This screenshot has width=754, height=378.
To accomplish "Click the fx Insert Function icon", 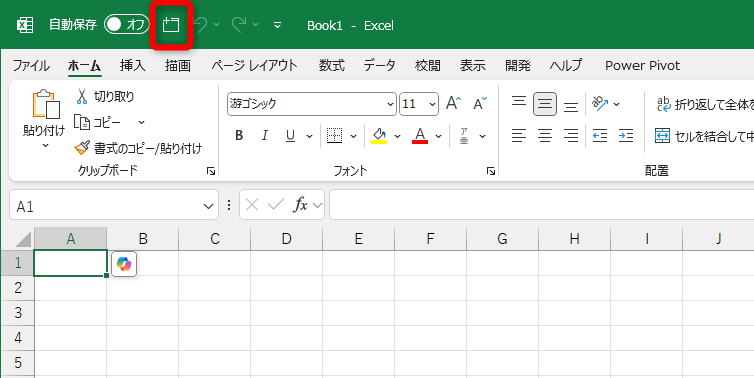I will [x=301, y=205].
